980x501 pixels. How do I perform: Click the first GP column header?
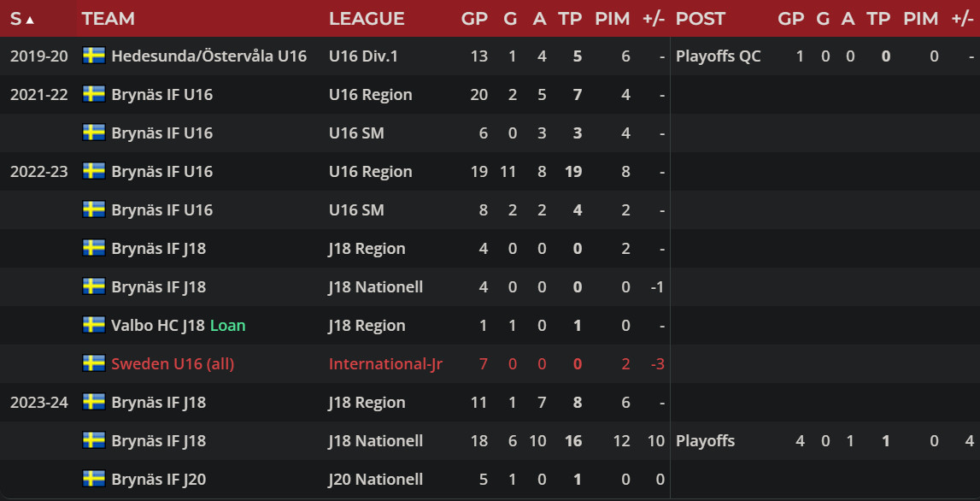(474, 19)
